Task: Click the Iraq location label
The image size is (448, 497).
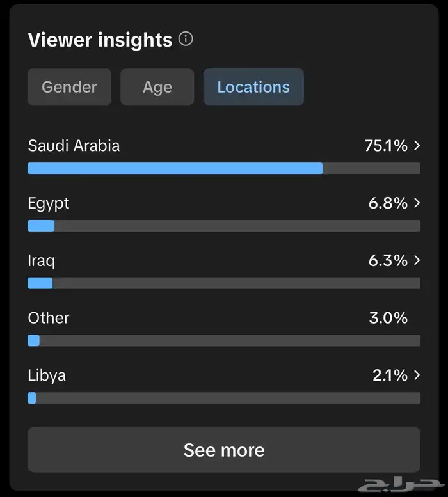Action: [41, 260]
